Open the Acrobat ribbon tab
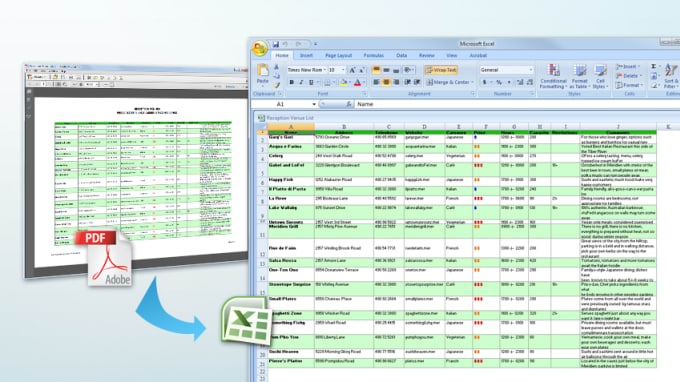 click(x=478, y=56)
